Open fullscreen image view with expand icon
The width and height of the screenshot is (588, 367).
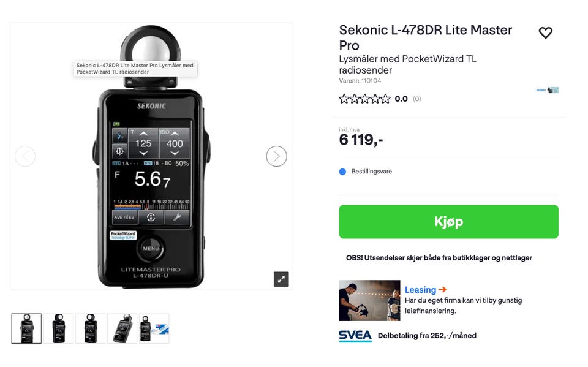pyautogui.click(x=281, y=279)
